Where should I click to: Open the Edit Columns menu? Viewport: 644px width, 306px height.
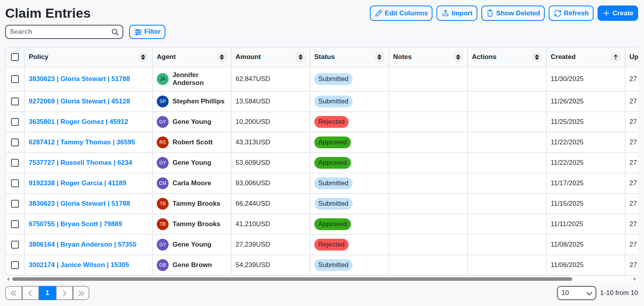click(x=401, y=13)
